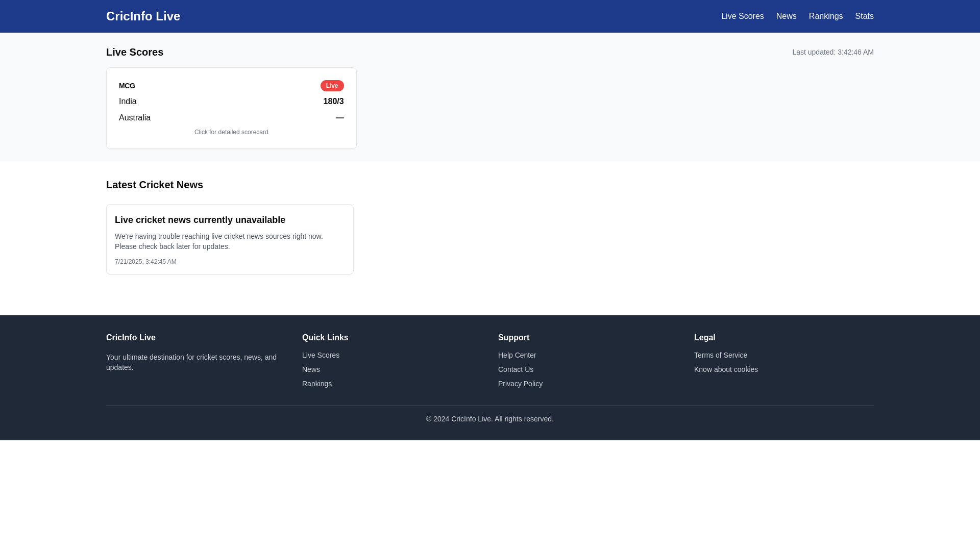Image resolution: width=980 pixels, height=551 pixels.
Task: Open Privacy Policy footer link
Action: click(x=520, y=384)
